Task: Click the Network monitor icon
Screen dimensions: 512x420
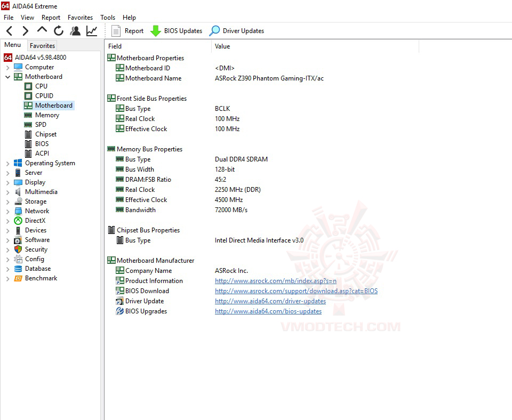Action: pyautogui.click(x=18, y=211)
